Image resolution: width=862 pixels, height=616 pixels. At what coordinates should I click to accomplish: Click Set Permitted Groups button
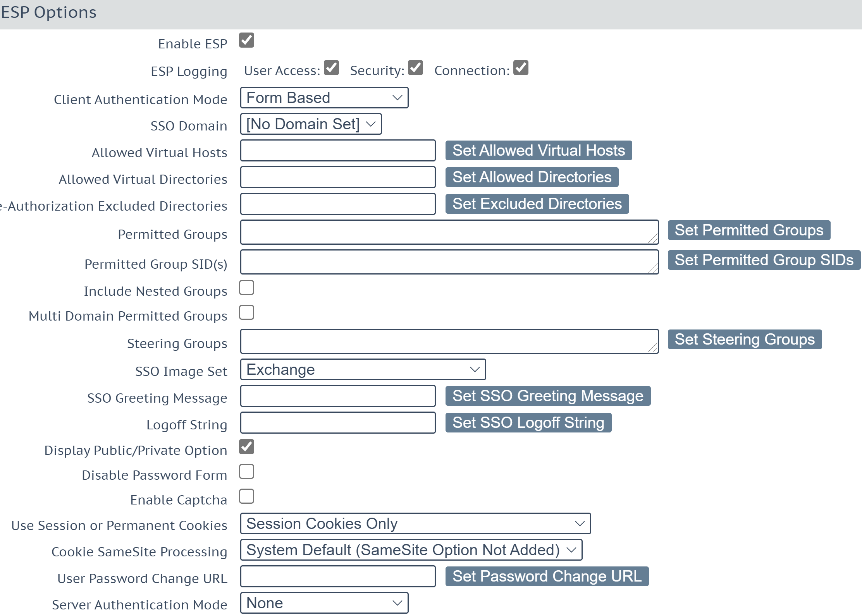[749, 230]
